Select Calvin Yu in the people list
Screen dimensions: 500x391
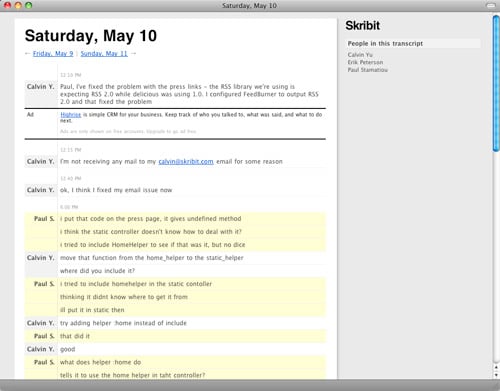tap(360, 55)
